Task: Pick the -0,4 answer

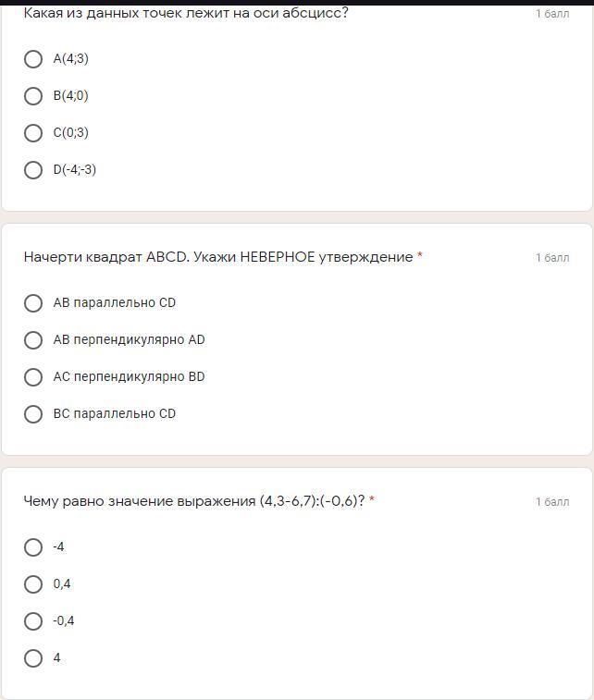Action: click(x=33, y=621)
